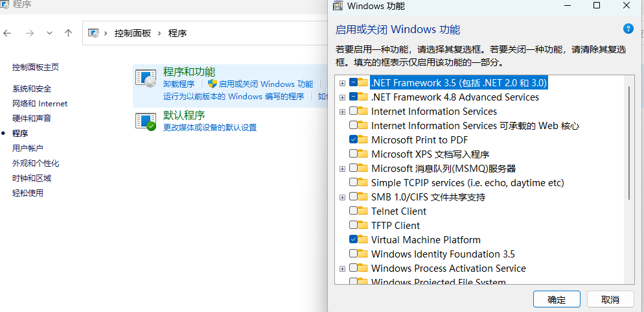Screen dimensions: 644x312
Task: Open 时钟和区域 in the sidebar
Action: [x=32, y=178]
